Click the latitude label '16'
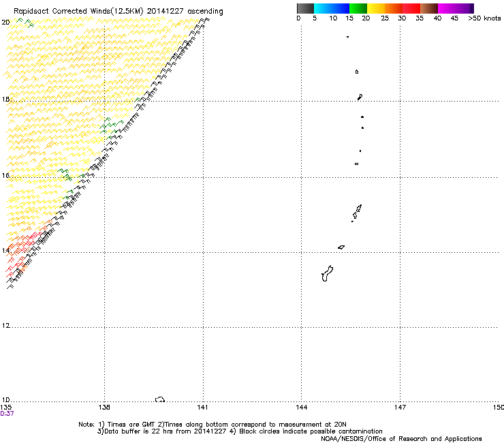The width and height of the screenshot is (504, 443). 5,175
